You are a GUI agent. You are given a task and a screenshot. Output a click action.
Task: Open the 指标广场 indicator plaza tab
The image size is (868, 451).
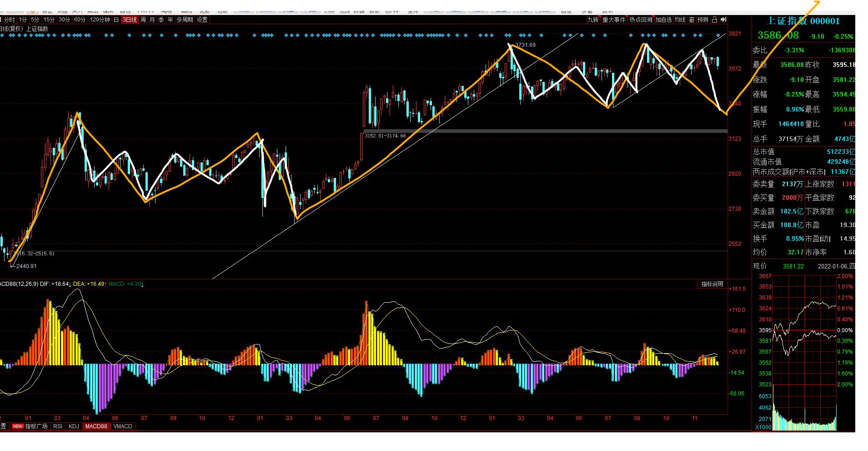[x=36, y=426]
